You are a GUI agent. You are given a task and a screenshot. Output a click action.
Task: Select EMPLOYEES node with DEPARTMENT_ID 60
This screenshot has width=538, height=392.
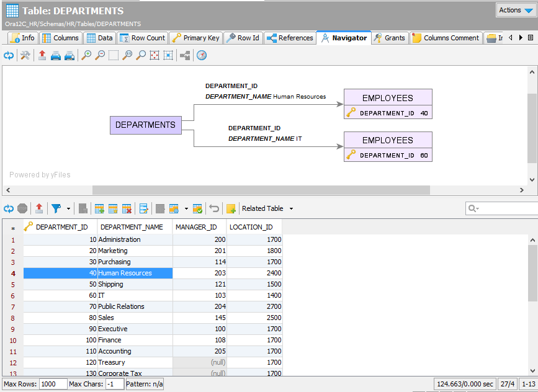pyautogui.click(x=388, y=146)
